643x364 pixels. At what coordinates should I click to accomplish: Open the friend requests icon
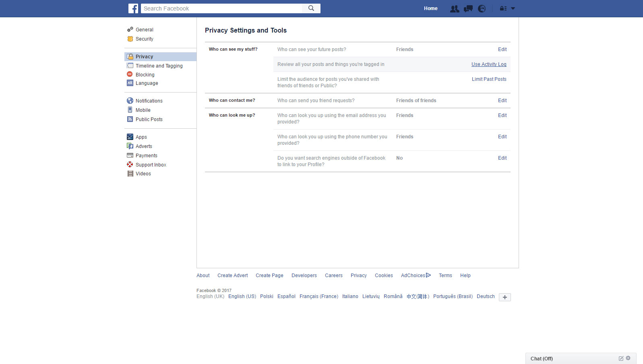(455, 8)
